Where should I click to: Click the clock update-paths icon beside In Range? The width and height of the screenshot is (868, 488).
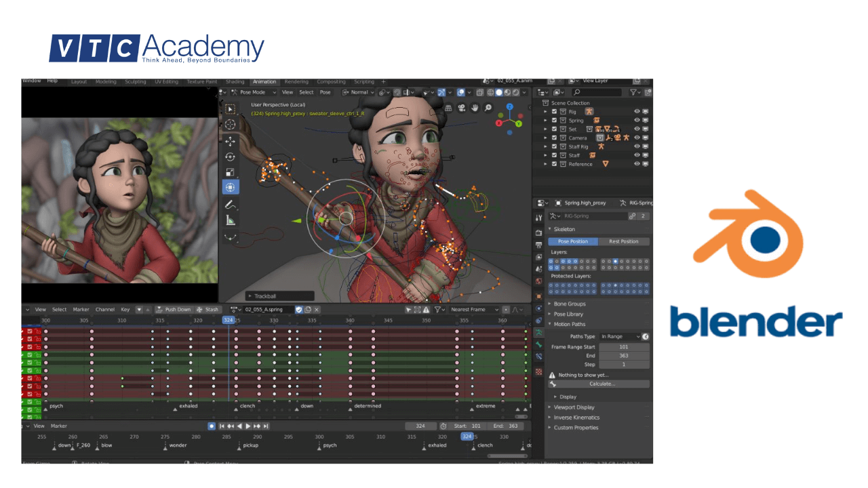click(646, 336)
